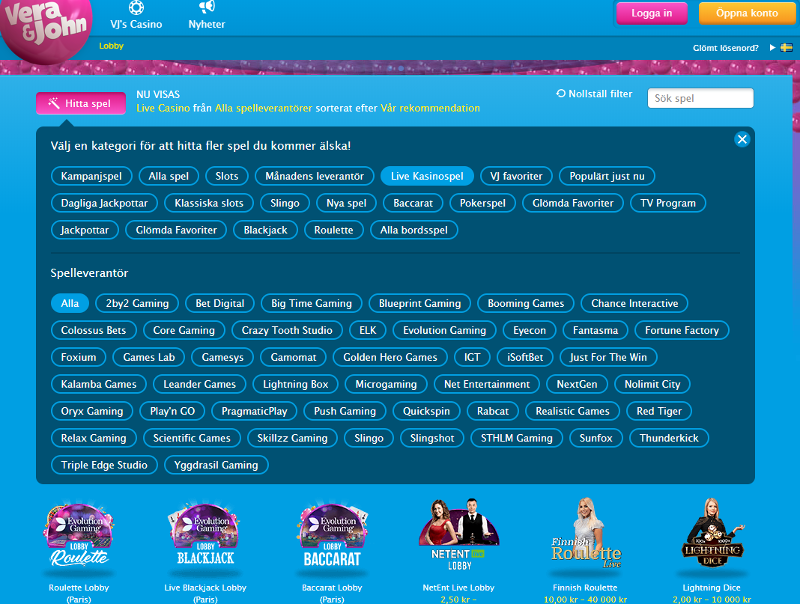Select the Populärt just nu category

[607, 176]
